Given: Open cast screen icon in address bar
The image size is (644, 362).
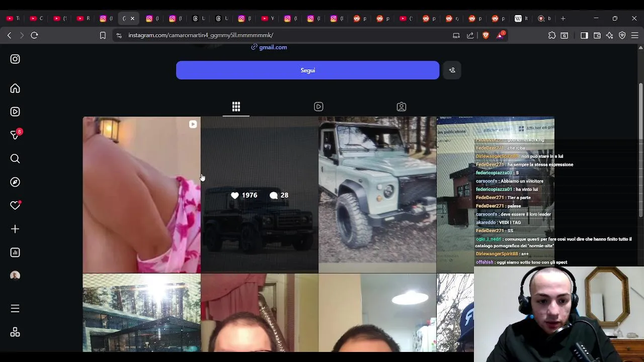Looking at the screenshot, I should tap(456, 35).
